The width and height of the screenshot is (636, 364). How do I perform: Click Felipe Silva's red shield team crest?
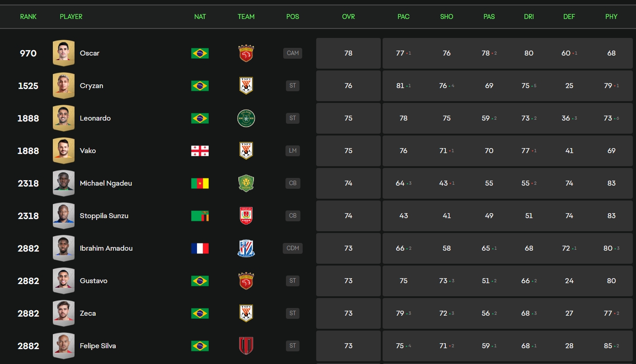[x=246, y=346]
